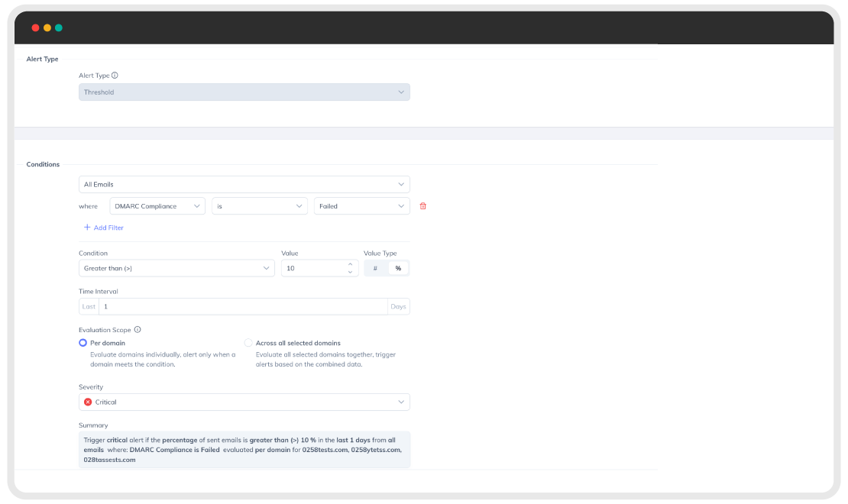Click the Evaluation Scope info icon

tap(138, 329)
